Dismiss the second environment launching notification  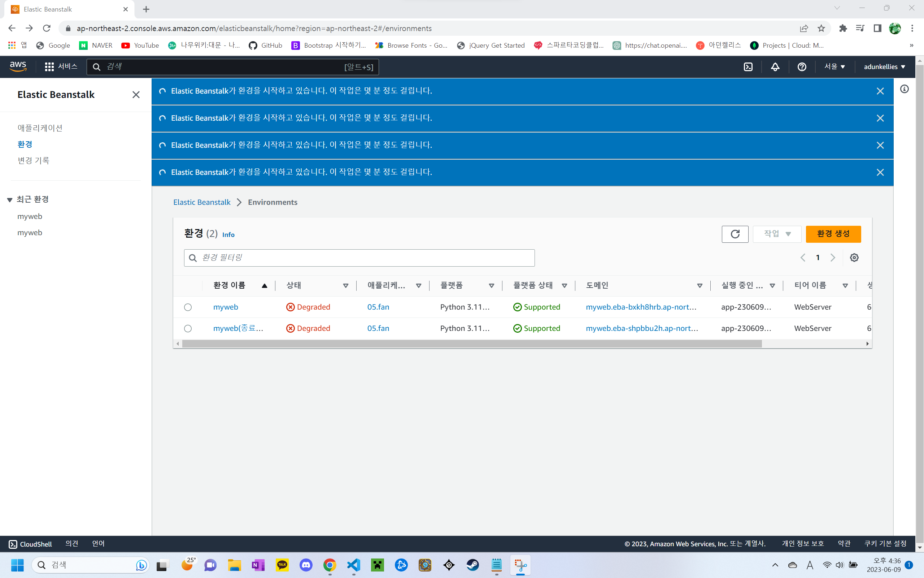tap(880, 118)
